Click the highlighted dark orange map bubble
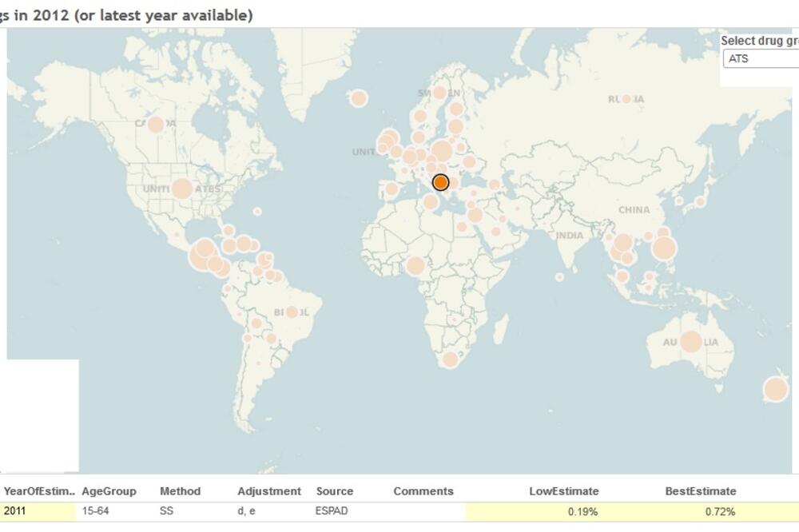This screenshot has height=532, width=799. point(440,183)
